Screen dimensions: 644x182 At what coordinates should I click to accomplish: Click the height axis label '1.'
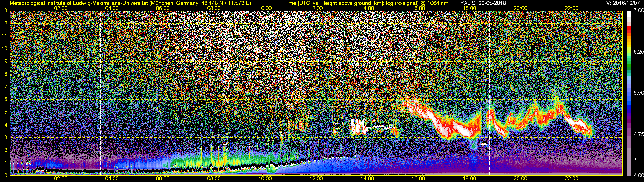pyautogui.click(x=6, y=163)
